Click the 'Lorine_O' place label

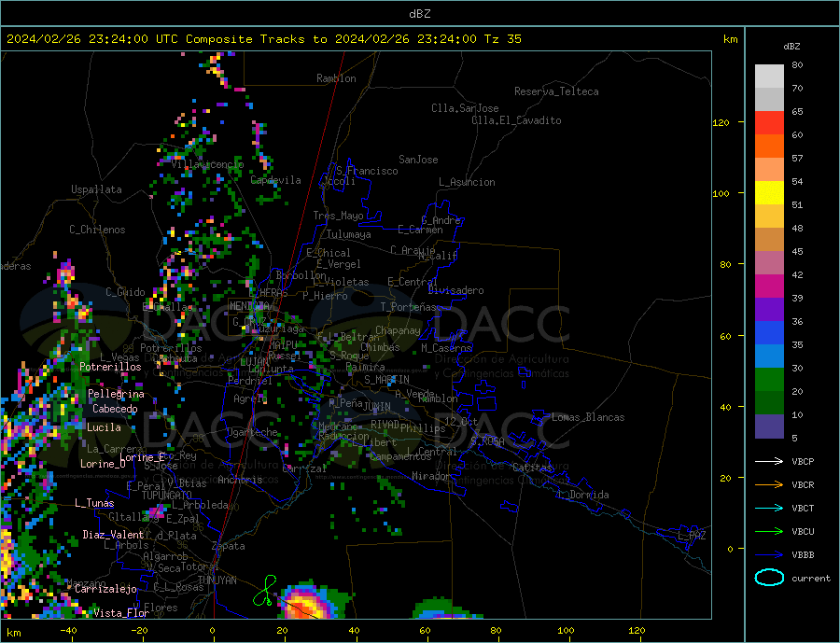(x=103, y=464)
